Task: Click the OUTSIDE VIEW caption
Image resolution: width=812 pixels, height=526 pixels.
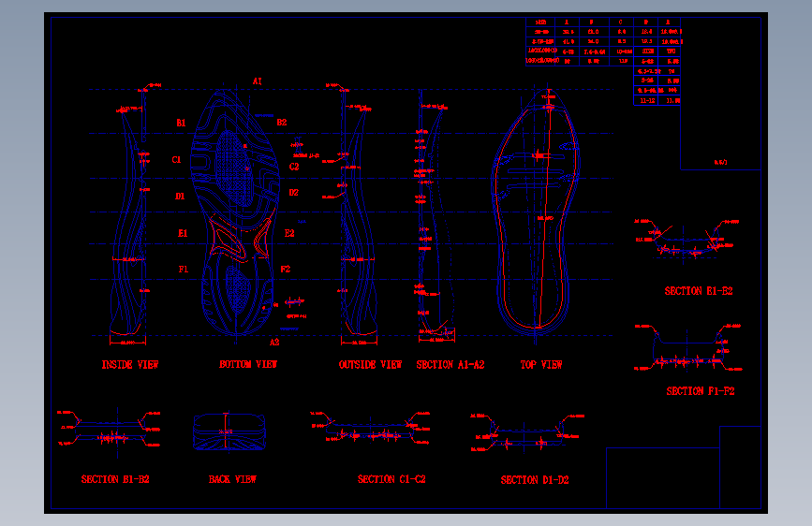Action: 370,364
